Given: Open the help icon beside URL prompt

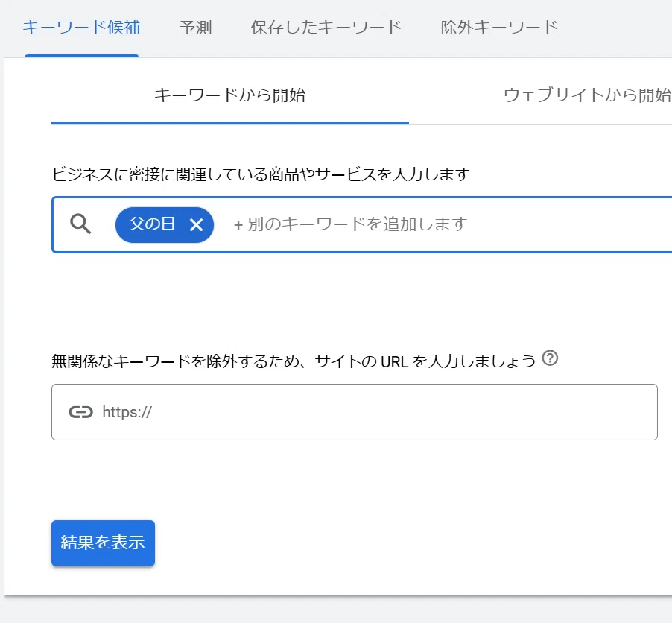Looking at the screenshot, I should point(550,358).
